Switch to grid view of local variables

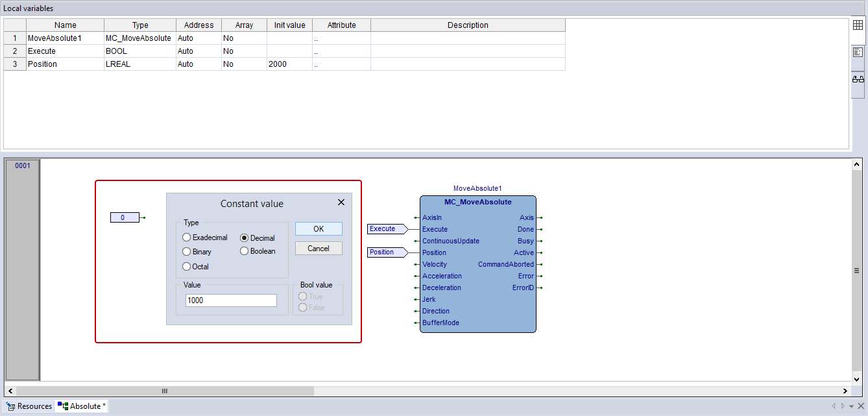(858, 25)
